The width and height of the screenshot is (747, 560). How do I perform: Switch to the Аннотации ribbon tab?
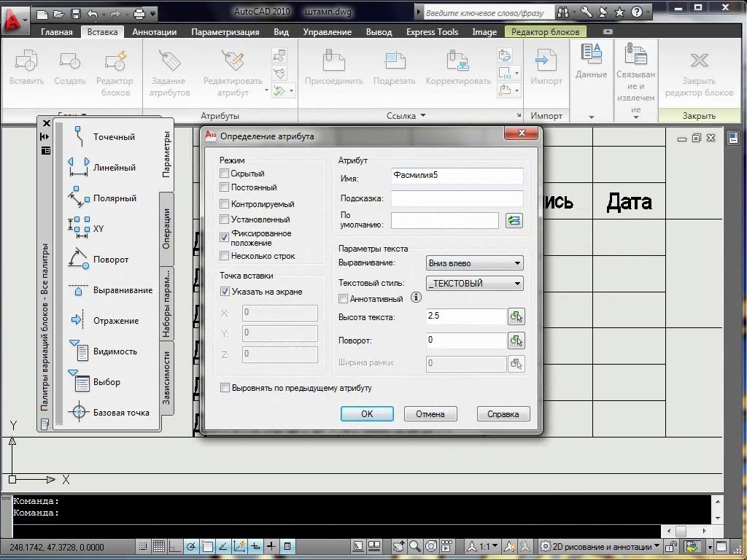(153, 32)
